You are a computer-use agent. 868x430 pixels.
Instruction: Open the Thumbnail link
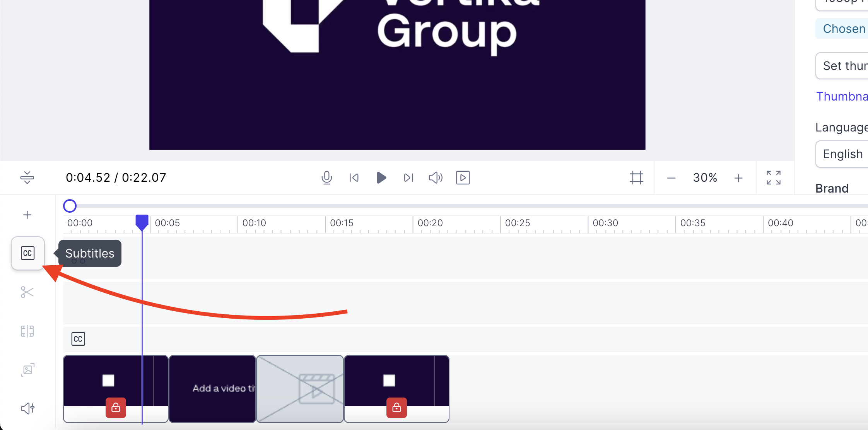pos(842,96)
